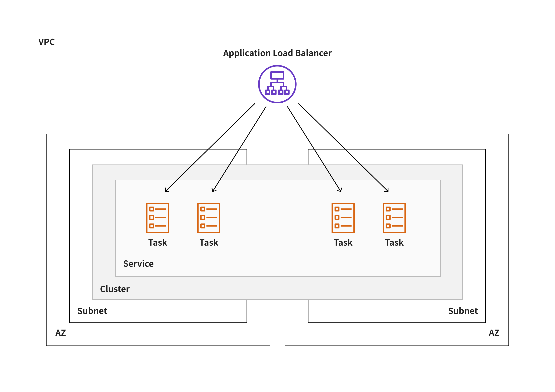
Task: Click the Task label under second icon
Action: [x=209, y=243]
